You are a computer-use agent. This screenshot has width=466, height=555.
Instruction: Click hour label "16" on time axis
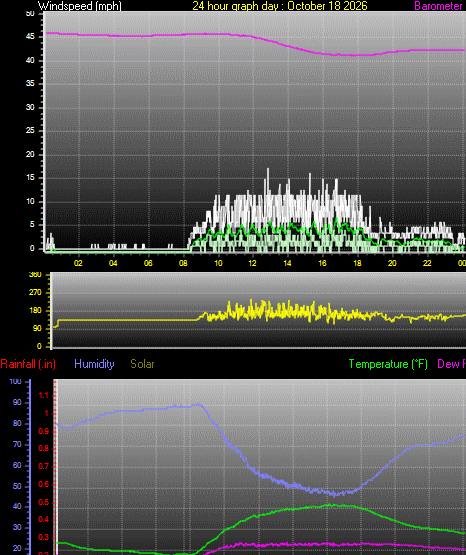click(x=322, y=263)
